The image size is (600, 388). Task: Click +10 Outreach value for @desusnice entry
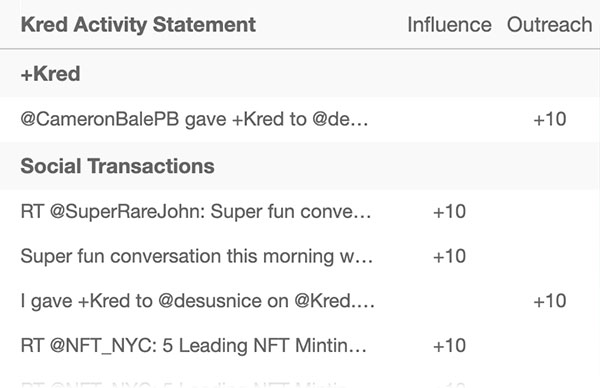[x=550, y=301]
